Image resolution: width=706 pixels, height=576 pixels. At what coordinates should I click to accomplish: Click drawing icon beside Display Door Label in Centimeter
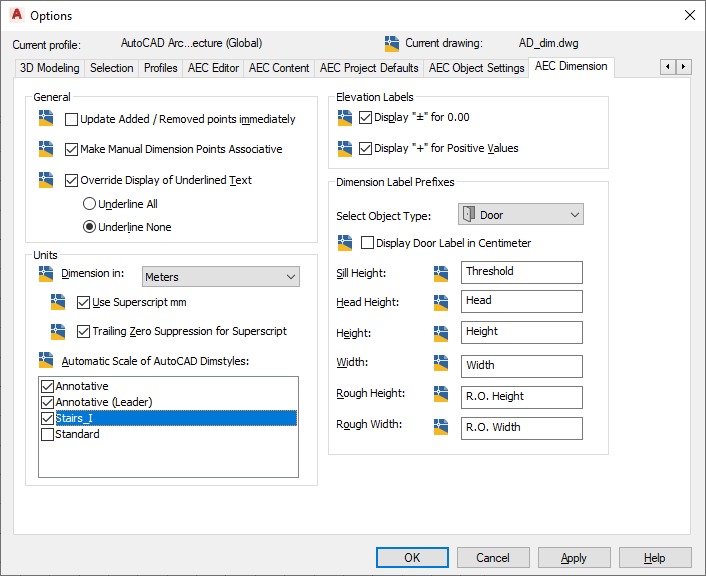coord(345,243)
